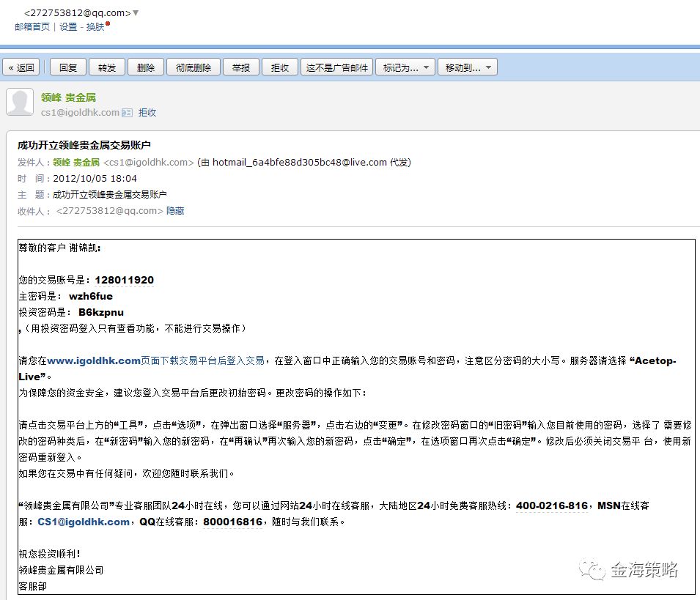Go to 邮箱首页
The height and width of the screenshot is (600, 700).
coord(32,26)
